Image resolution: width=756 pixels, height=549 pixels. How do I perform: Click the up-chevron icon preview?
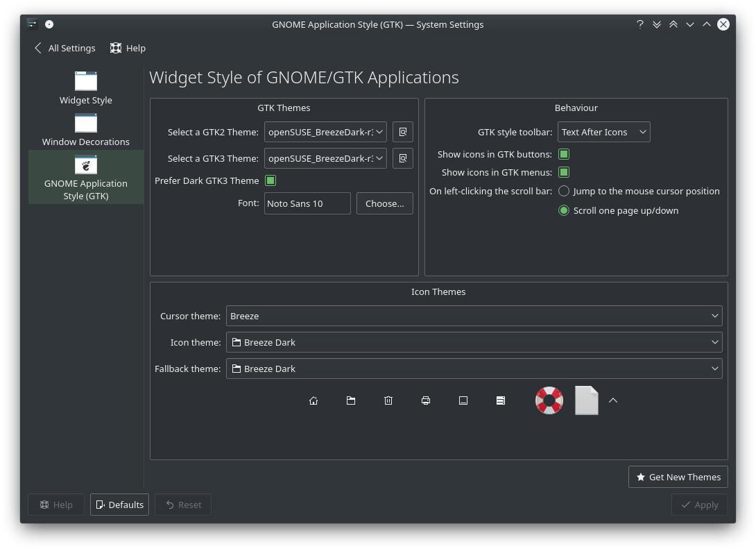613,400
